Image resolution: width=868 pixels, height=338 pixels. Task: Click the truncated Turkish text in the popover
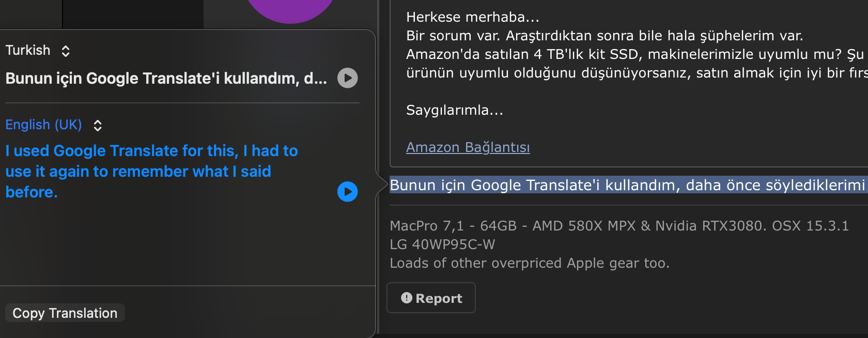166,79
